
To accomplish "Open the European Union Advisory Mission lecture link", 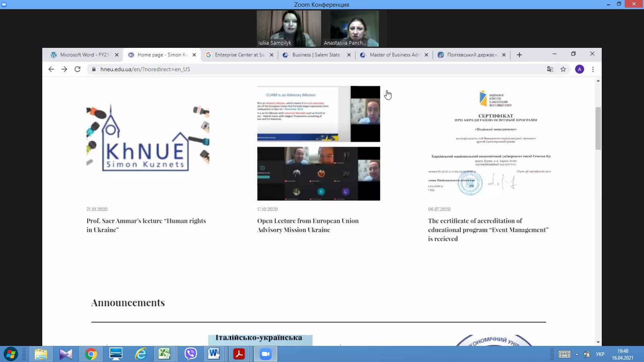I will click(x=308, y=225).
